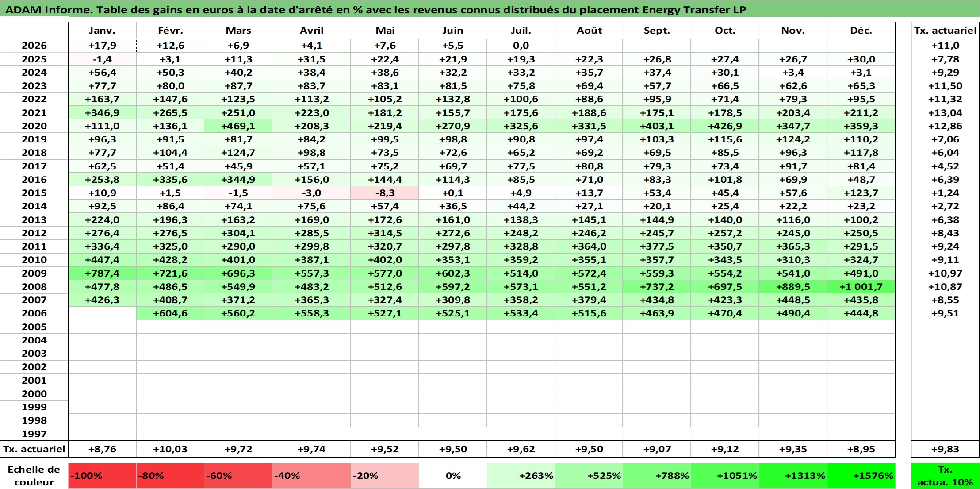Click the ADAM Informe table title

click(375, 10)
